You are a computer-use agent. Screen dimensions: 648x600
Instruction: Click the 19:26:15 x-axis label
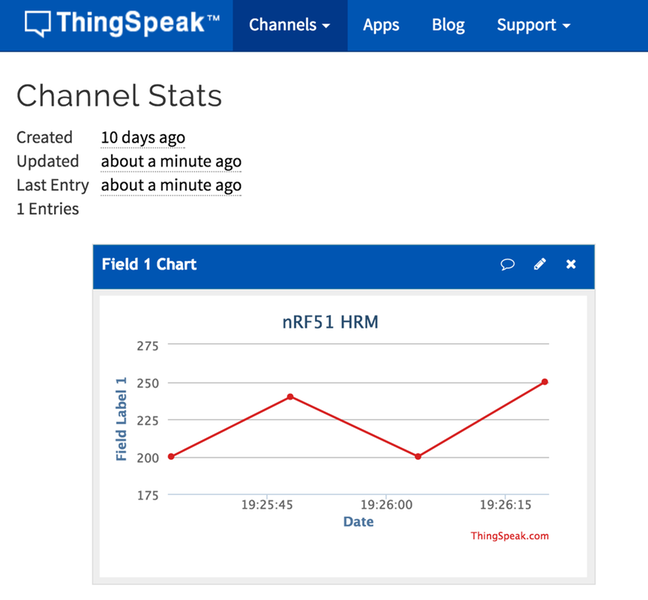point(505,505)
